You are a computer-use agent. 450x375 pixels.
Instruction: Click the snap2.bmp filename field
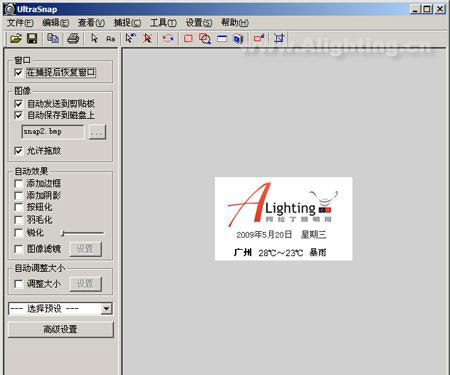(53, 132)
